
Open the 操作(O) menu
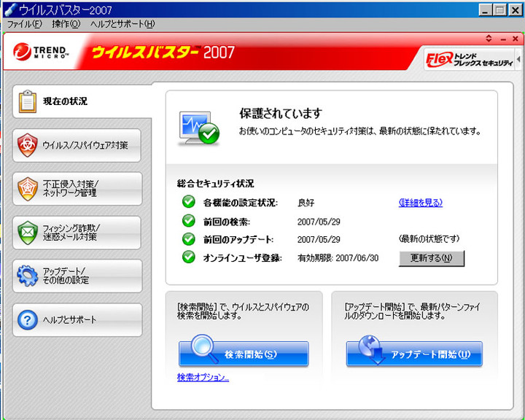[66, 24]
